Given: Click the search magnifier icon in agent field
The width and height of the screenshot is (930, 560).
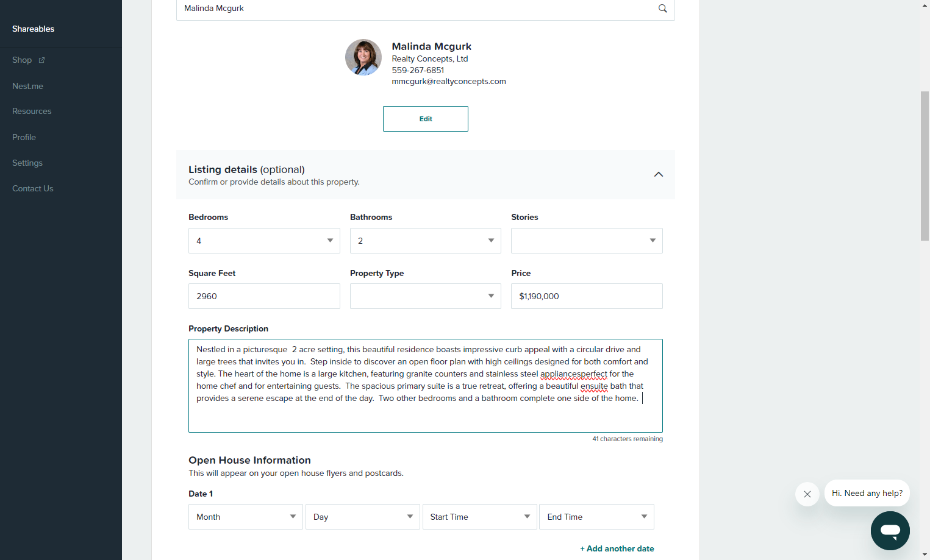Looking at the screenshot, I should (662, 9).
